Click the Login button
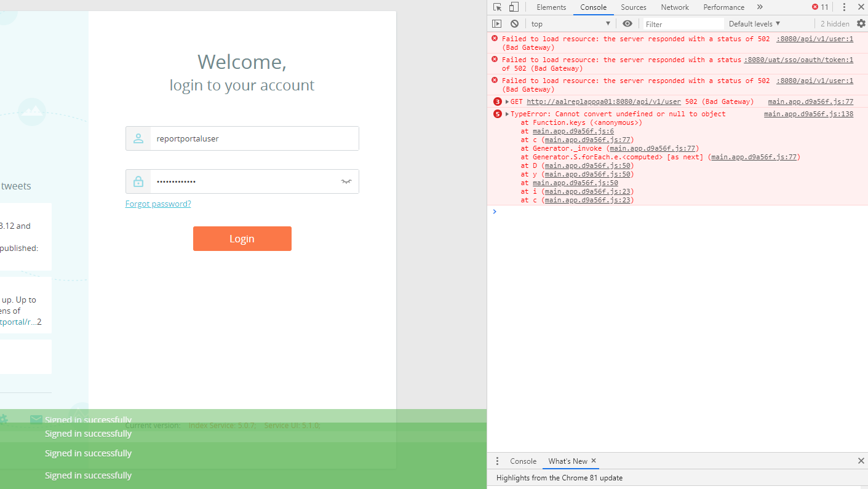This screenshot has width=868, height=489. pyautogui.click(x=242, y=239)
